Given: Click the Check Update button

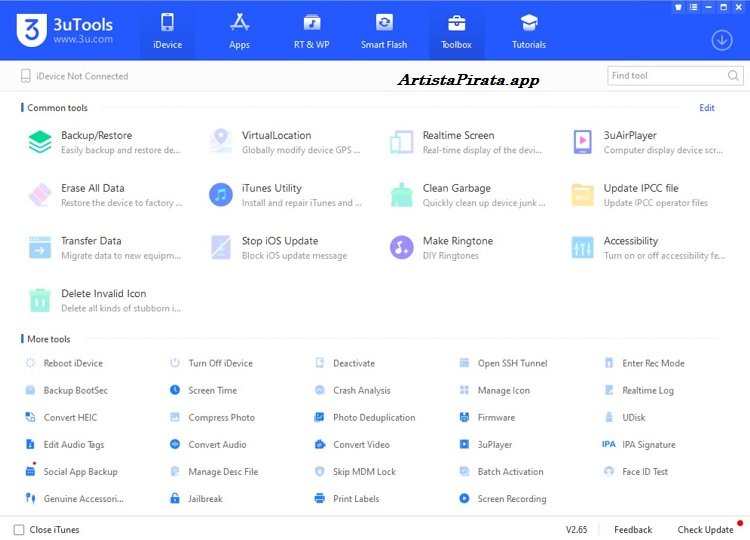Looking at the screenshot, I should tap(705, 530).
